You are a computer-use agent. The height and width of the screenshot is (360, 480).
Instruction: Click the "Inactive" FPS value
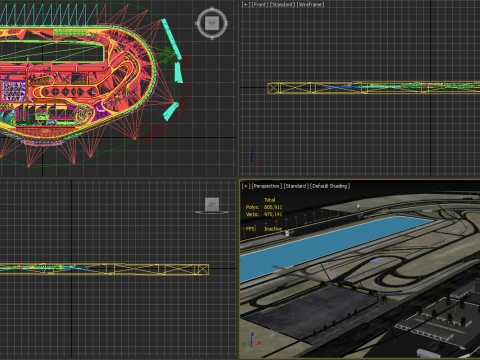pyautogui.click(x=273, y=229)
